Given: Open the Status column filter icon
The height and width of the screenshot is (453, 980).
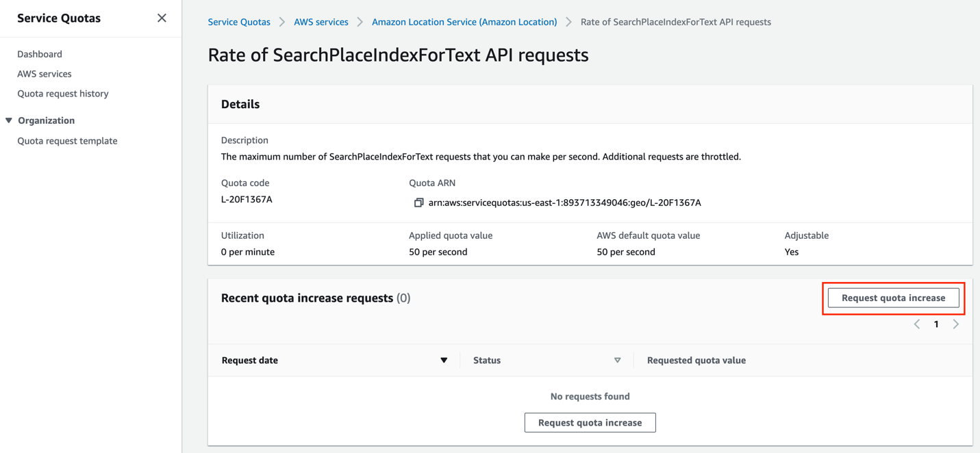Looking at the screenshot, I should 617,359.
